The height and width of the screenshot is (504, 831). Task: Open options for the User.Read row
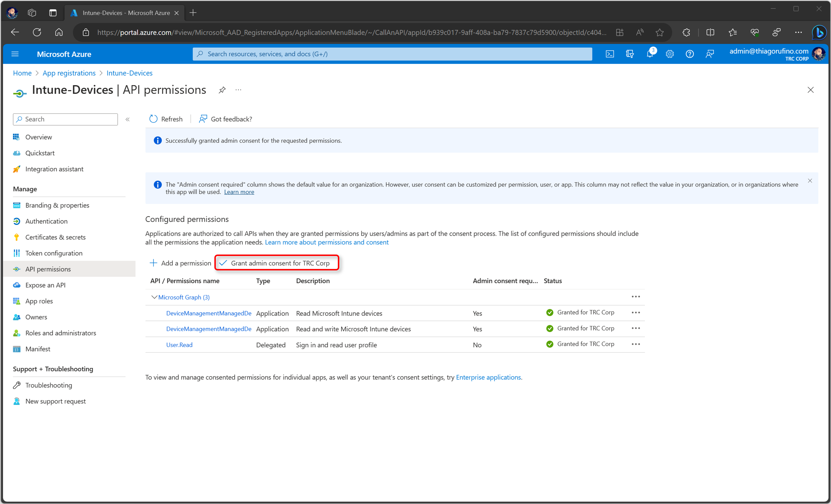point(636,344)
